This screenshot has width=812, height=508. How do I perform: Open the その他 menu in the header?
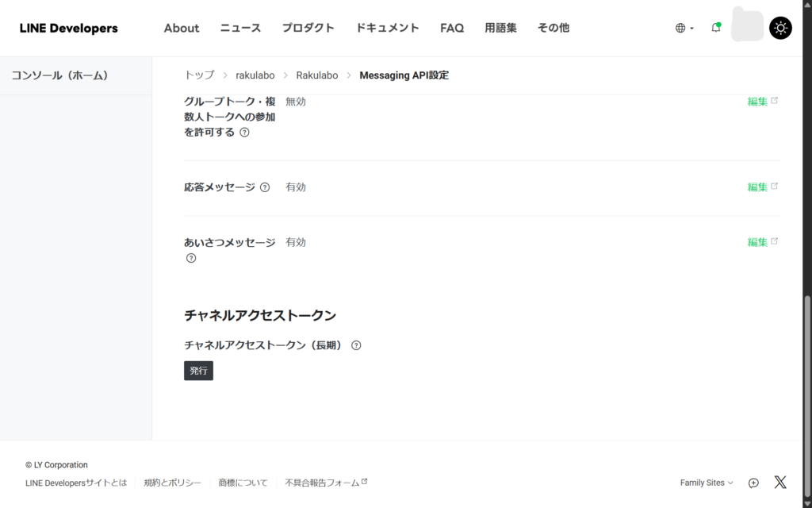(553, 28)
